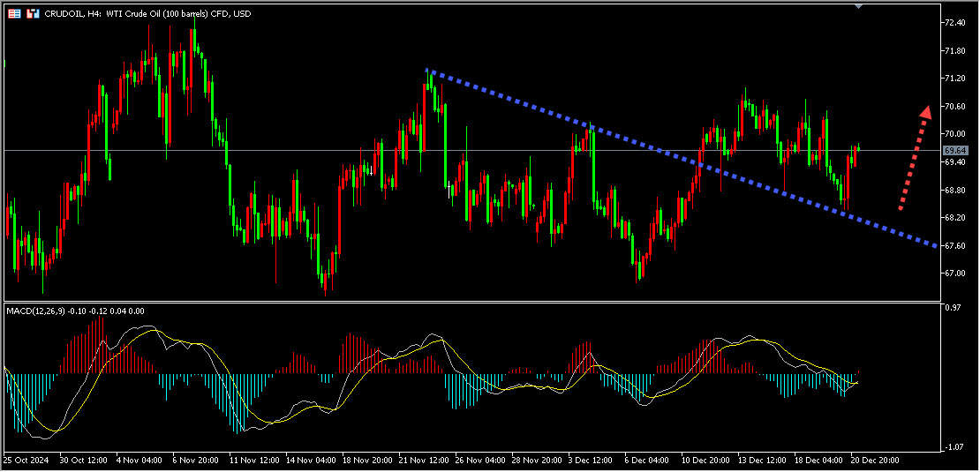The width and height of the screenshot is (980, 472).
Task: Click the 3 Dec 12:00 time label
Action: pos(591,460)
